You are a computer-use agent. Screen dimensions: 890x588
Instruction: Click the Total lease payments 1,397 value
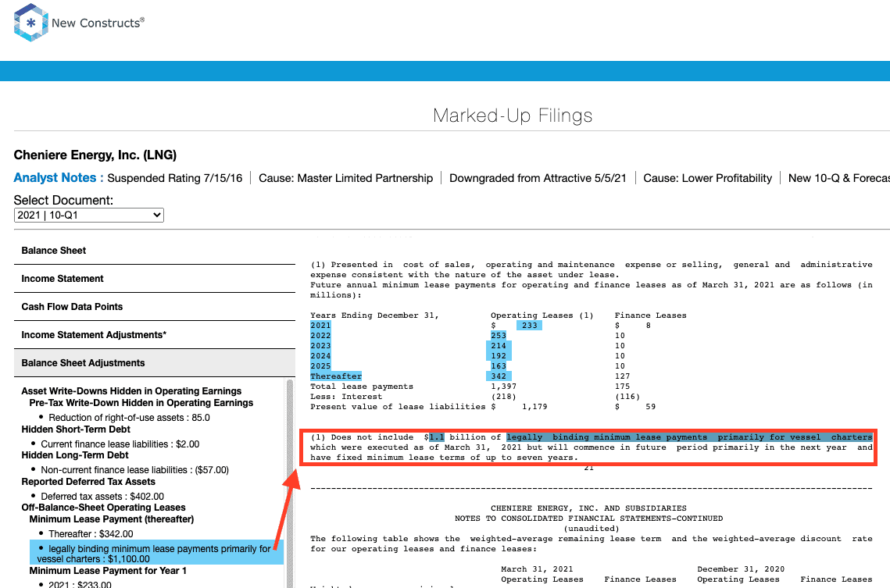503,387
